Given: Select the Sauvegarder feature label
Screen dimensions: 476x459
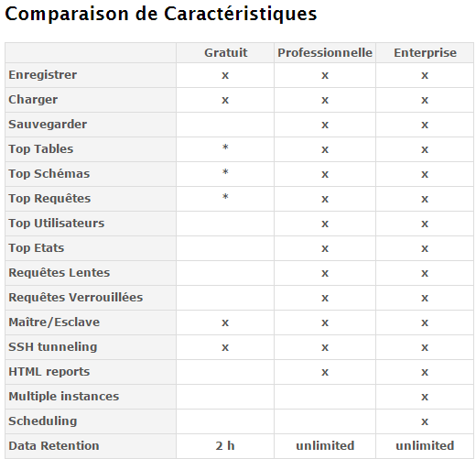Looking at the screenshot, I should point(48,125).
